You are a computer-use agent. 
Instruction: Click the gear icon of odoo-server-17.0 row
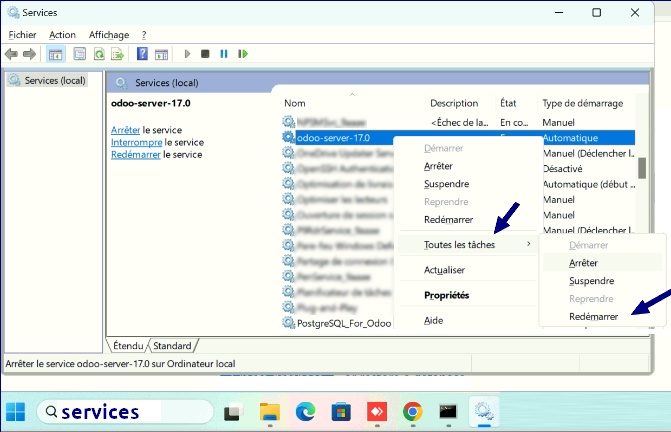288,137
